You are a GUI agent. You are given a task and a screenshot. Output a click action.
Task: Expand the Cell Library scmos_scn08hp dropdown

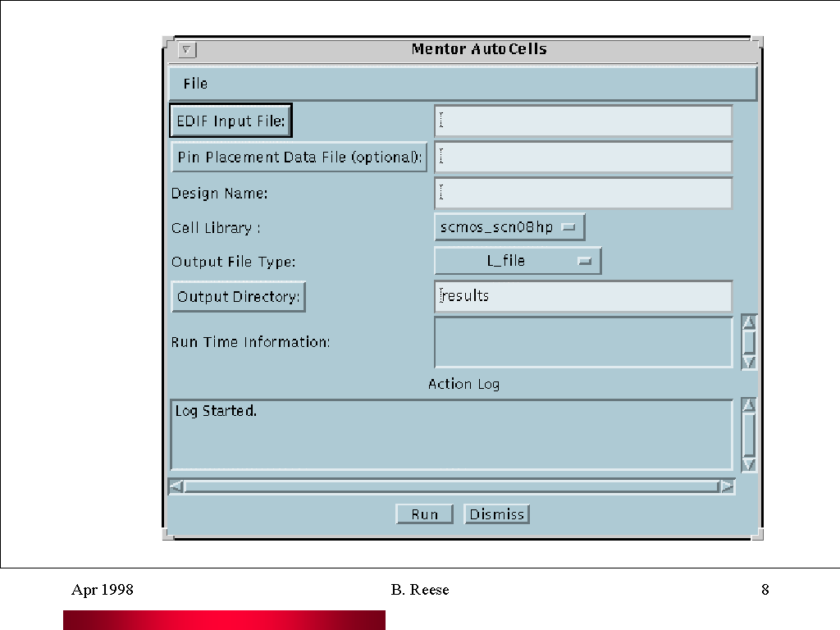point(509,227)
